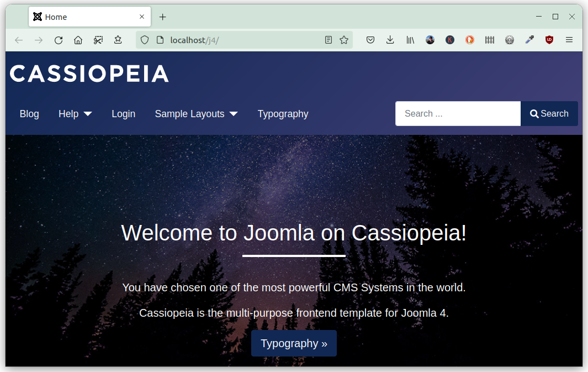Screen dimensions: 588x372
Task: Reload the current page
Action: [59, 39]
